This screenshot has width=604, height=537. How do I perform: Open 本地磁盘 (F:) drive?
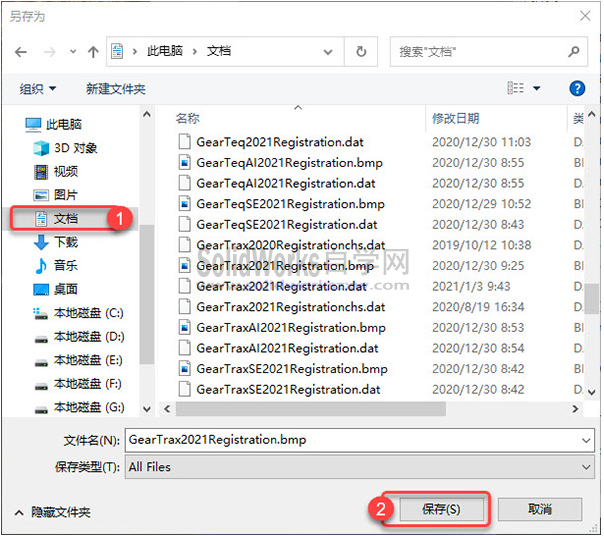[79, 384]
